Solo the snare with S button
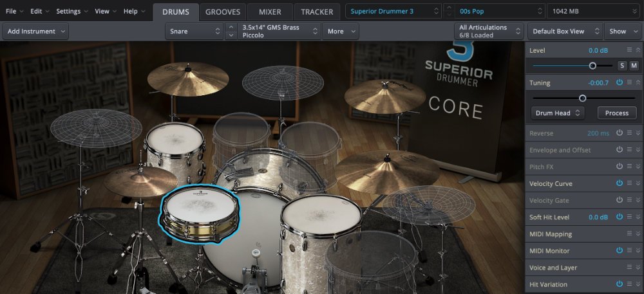The height and width of the screenshot is (294, 644). point(623,66)
